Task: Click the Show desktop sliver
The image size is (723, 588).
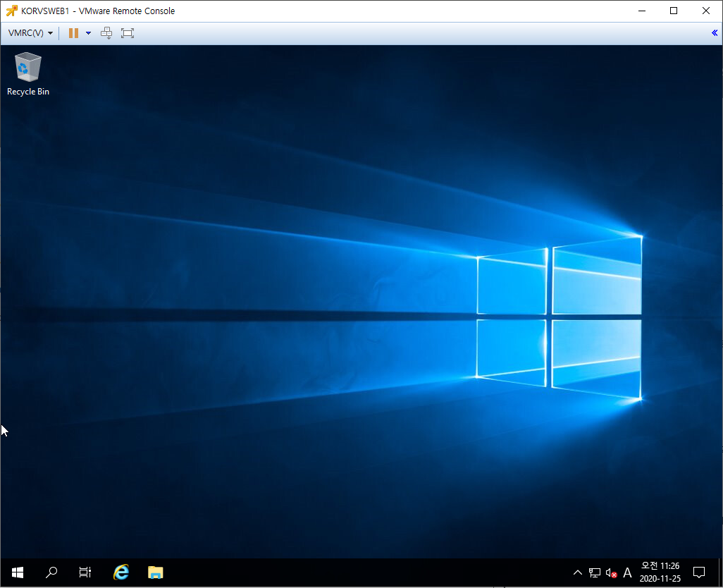Action: coord(720,572)
